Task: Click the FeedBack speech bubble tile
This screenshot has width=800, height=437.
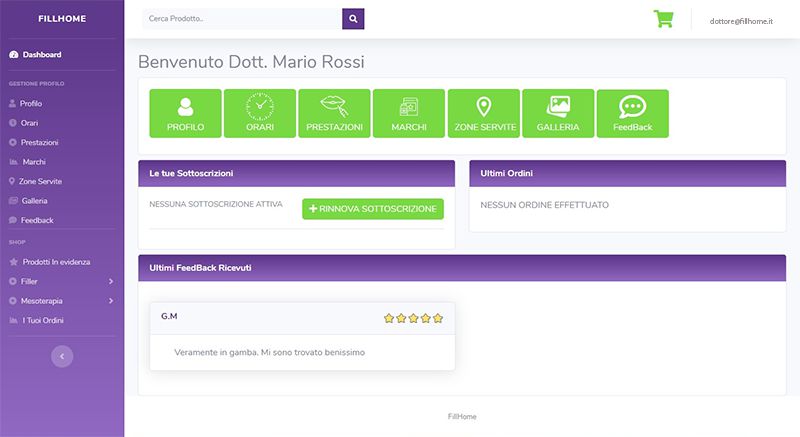Action: click(632, 113)
